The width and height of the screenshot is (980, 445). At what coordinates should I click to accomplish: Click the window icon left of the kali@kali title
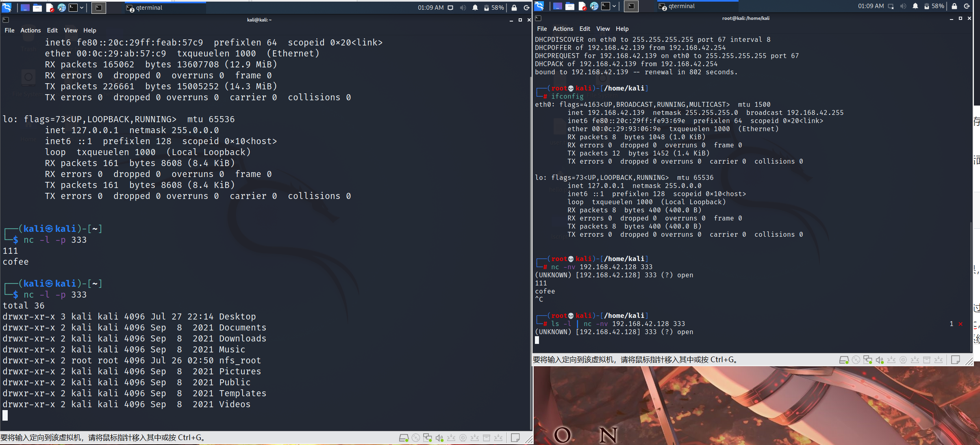(6, 20)
